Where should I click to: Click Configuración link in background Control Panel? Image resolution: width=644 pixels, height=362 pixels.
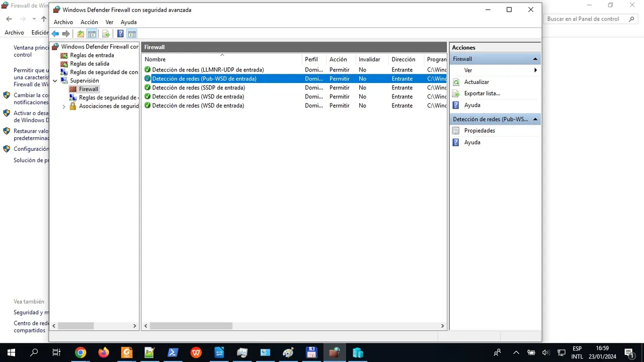[x=31, y=149]
